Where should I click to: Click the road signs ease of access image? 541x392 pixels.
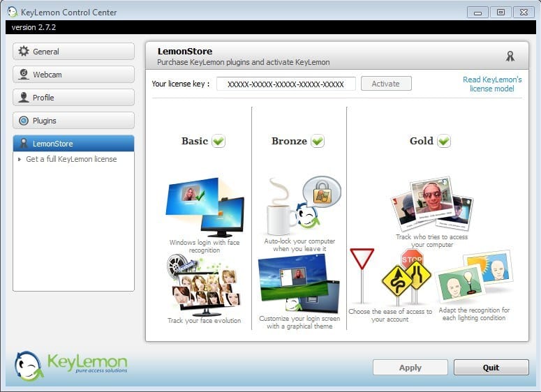[391, 277]
